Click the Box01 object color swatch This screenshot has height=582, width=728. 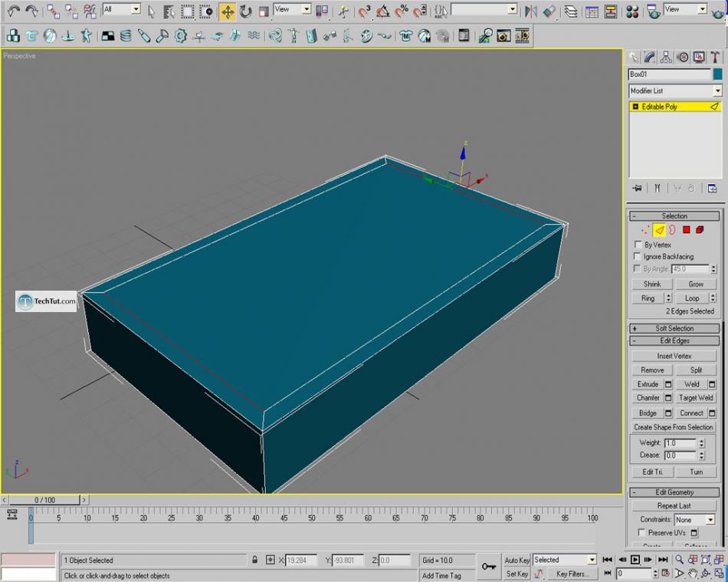(717, 74)
